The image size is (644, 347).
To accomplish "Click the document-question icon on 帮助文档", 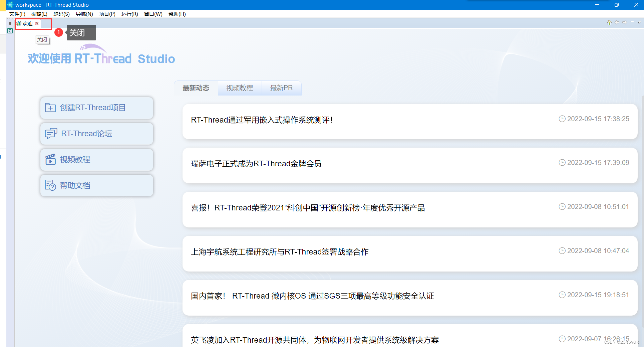I will click(x=50, y=185).
